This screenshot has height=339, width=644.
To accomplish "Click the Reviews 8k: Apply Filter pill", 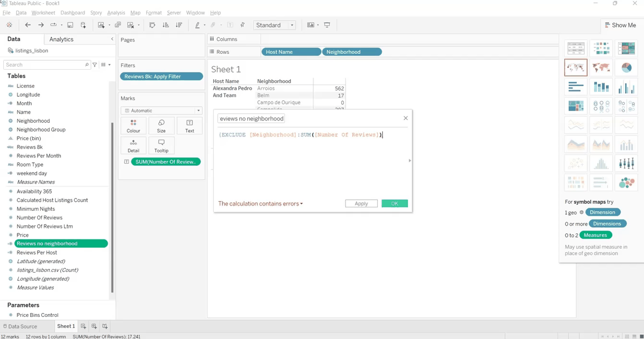I will pyautogui.click(x=161, y=76).
